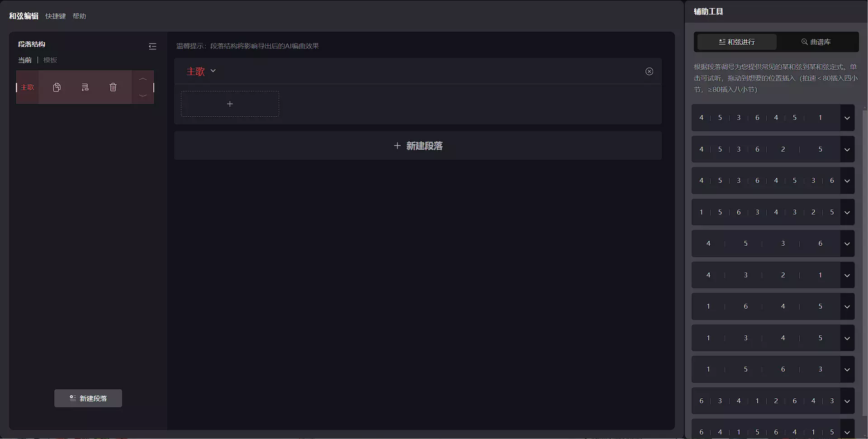The height and width of the screenshot is (439, 868).
Task: Expand the 1 6 4 5 progression
Action: point(847,307)
